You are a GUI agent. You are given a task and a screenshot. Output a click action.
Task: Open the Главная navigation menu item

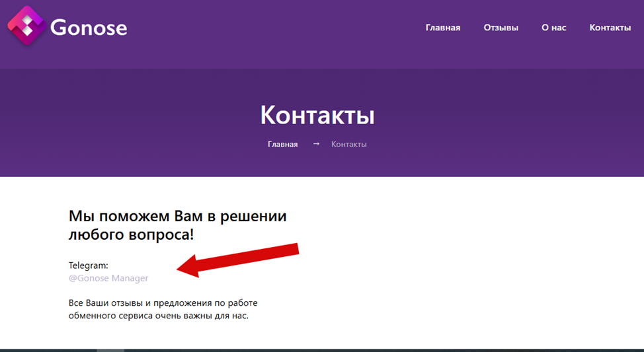tap(443, 28)
